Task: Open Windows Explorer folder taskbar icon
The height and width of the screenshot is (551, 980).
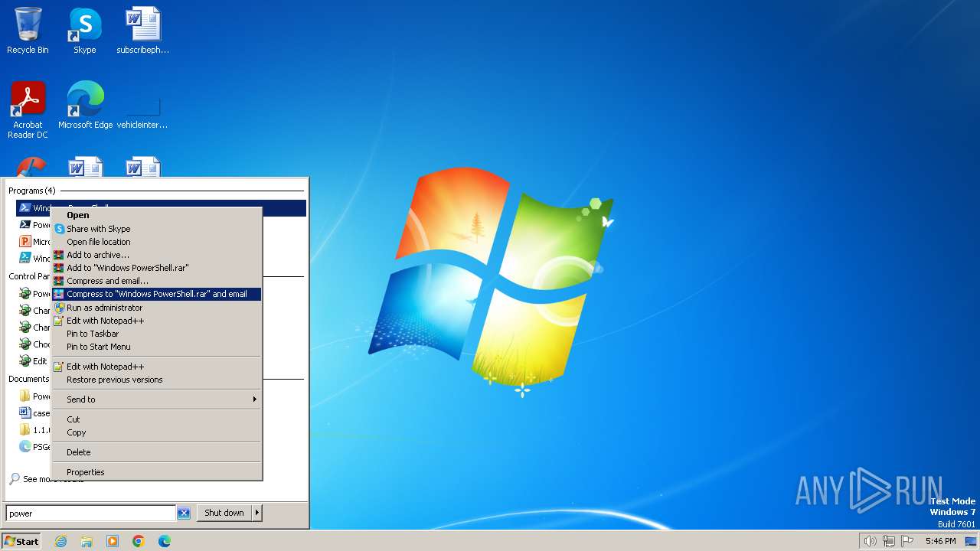Action: click(87, 541)
